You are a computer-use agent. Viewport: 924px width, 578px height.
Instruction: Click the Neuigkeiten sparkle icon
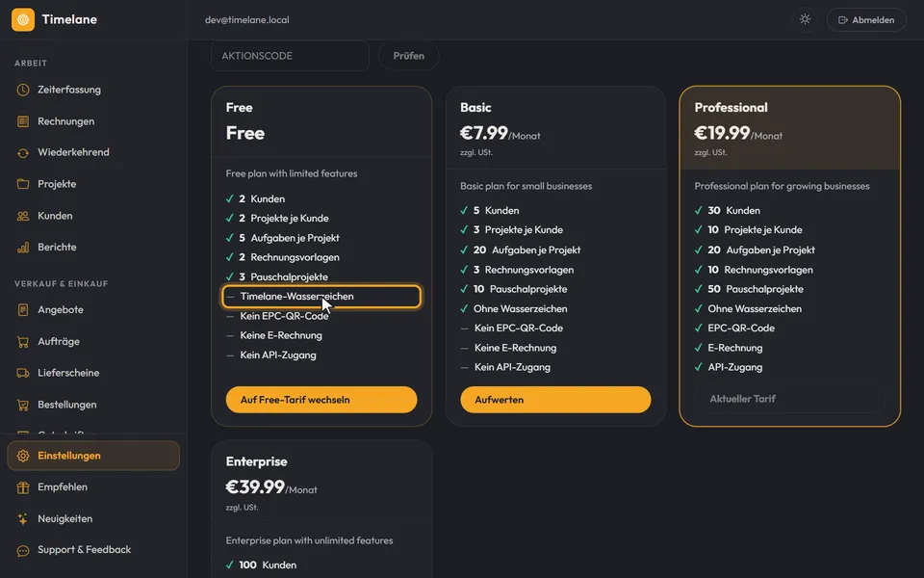(x=23, y=519)
